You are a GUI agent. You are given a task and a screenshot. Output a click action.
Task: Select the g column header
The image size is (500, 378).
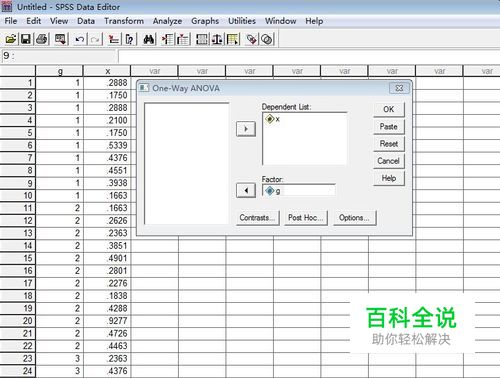coord(59,71)
